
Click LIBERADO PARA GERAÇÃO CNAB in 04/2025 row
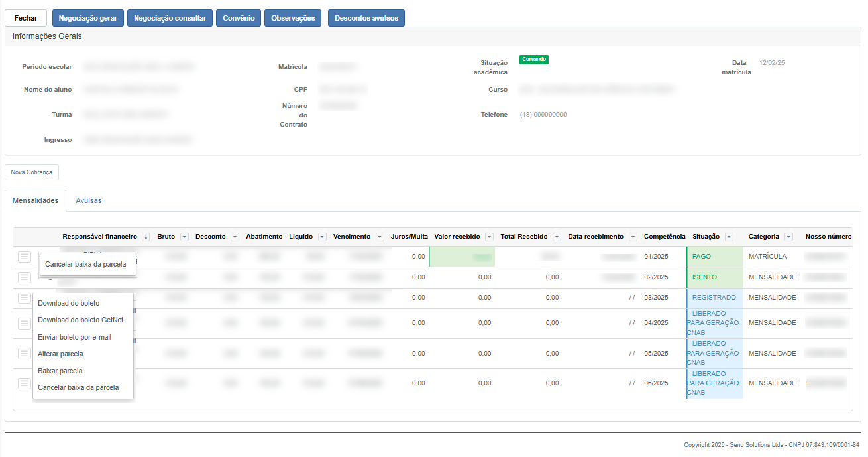click(715, 323)
